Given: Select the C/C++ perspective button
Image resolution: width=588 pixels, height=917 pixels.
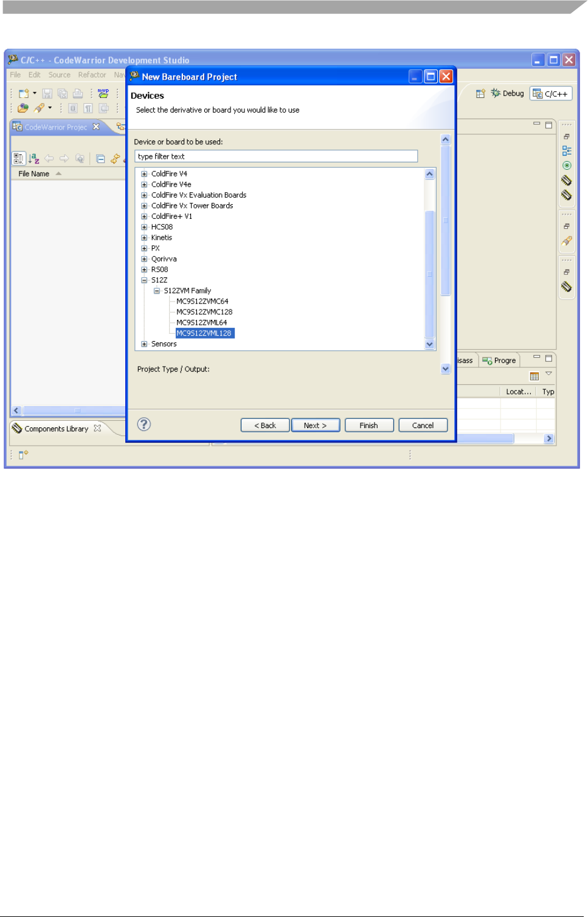Looking at the screenshot, I should click(551, 94).
